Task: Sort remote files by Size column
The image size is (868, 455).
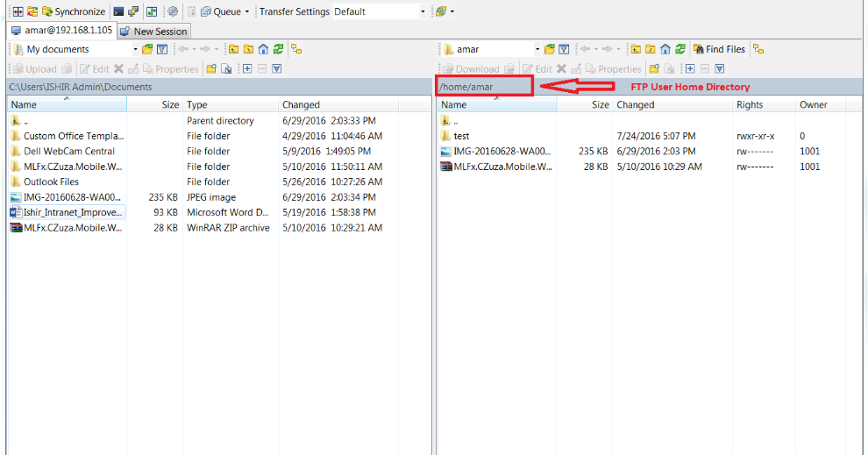Action: point(584,104)
